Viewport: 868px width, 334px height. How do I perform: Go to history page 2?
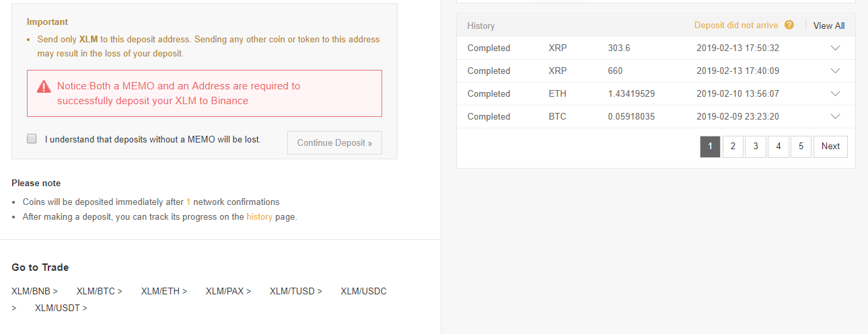[733, 147]
